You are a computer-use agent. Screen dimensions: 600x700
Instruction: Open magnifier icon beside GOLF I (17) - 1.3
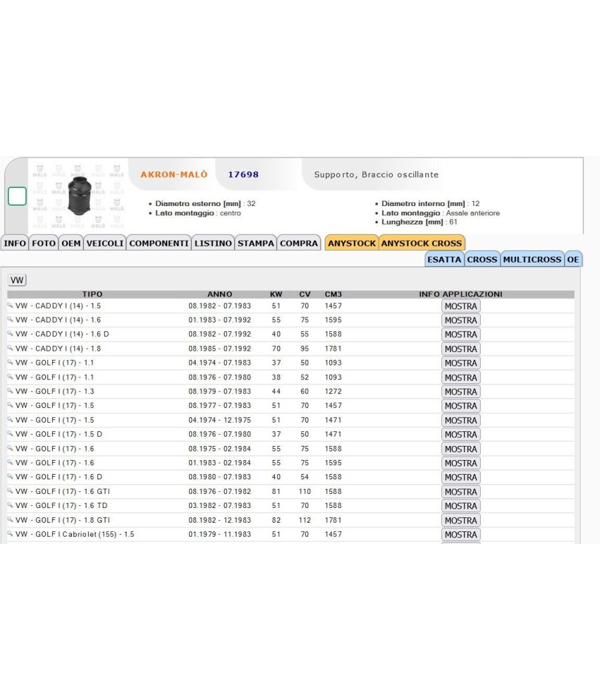pyautogui.click(x=10, y=391)
